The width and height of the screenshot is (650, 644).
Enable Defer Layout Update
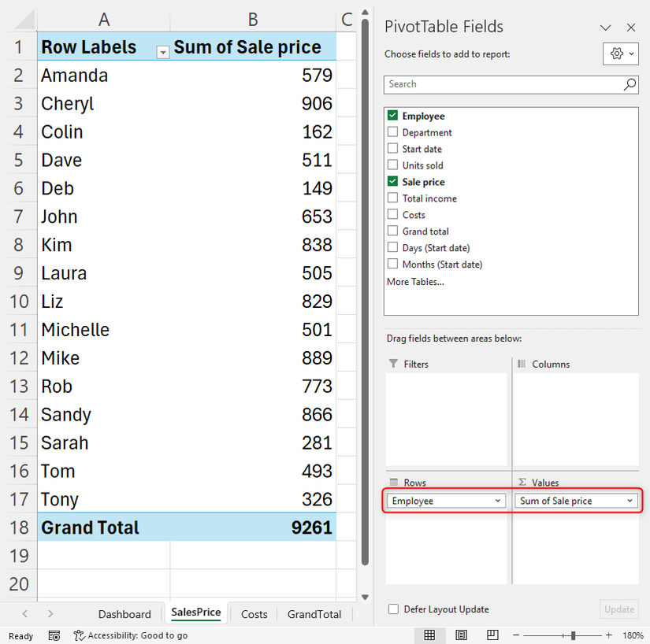point(392,609)
